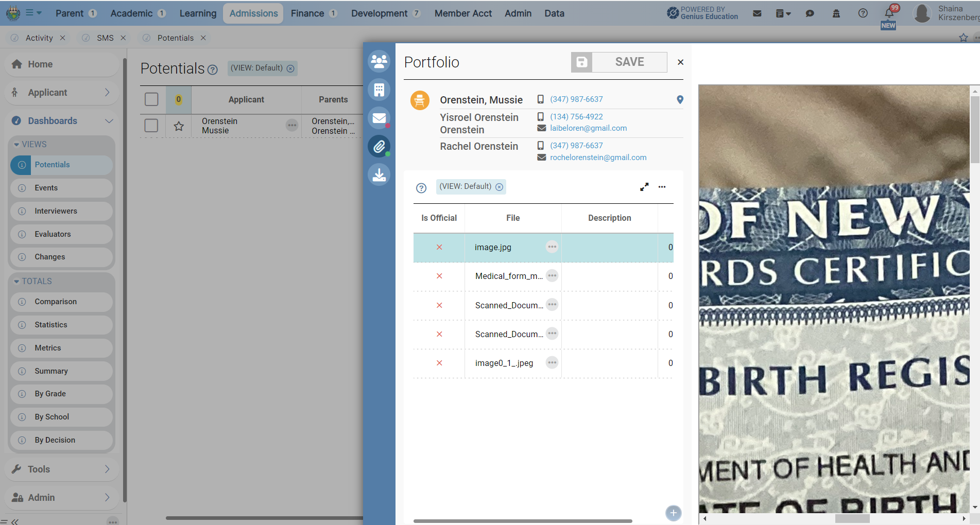Open the document dropdown icon in top bar
The image size is (980, 525).
click(x=783, y=13)
